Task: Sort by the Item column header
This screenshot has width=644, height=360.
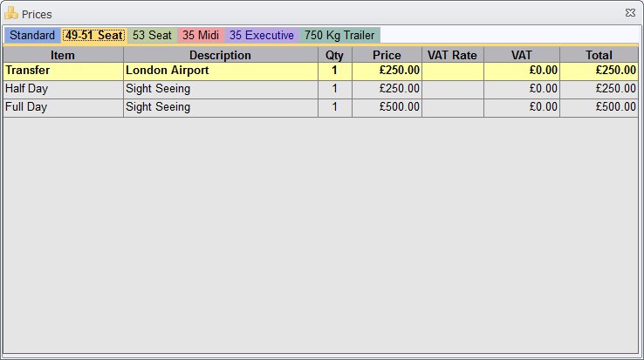Action: 63,55
